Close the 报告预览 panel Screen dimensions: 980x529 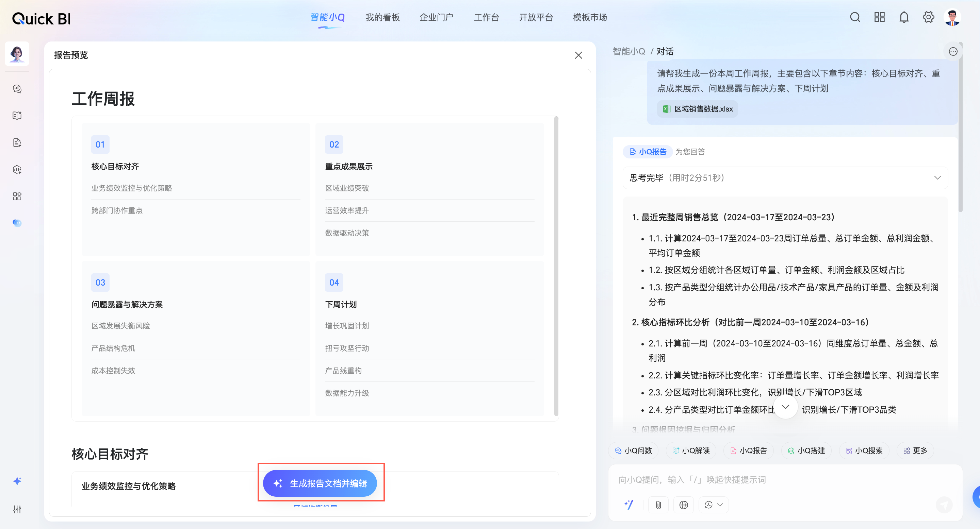coord(578,55)
